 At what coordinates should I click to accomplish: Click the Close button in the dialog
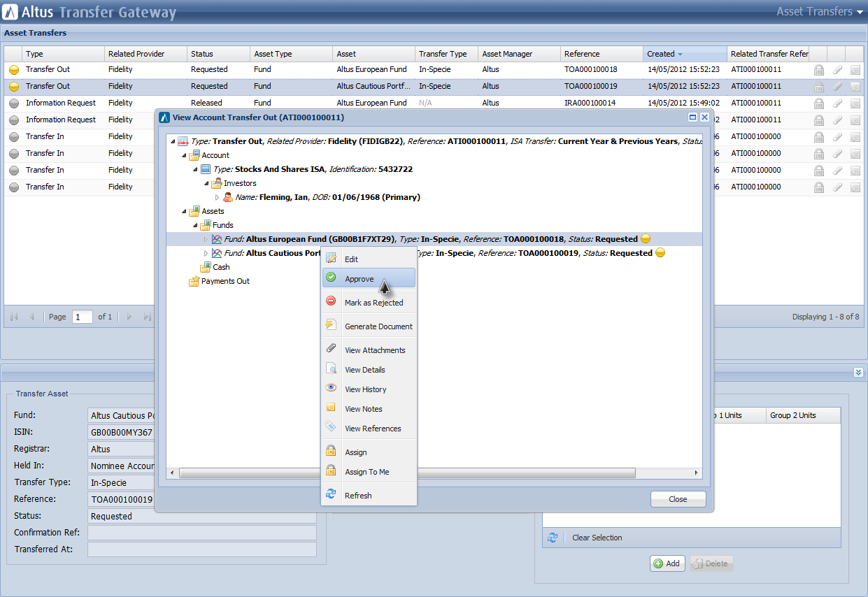pos(678,499)
